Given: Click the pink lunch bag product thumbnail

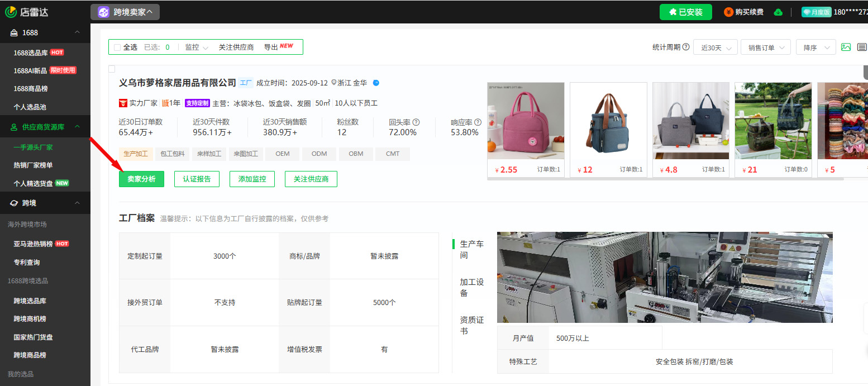Looking at the screenshot, I should tap(525, 120).
